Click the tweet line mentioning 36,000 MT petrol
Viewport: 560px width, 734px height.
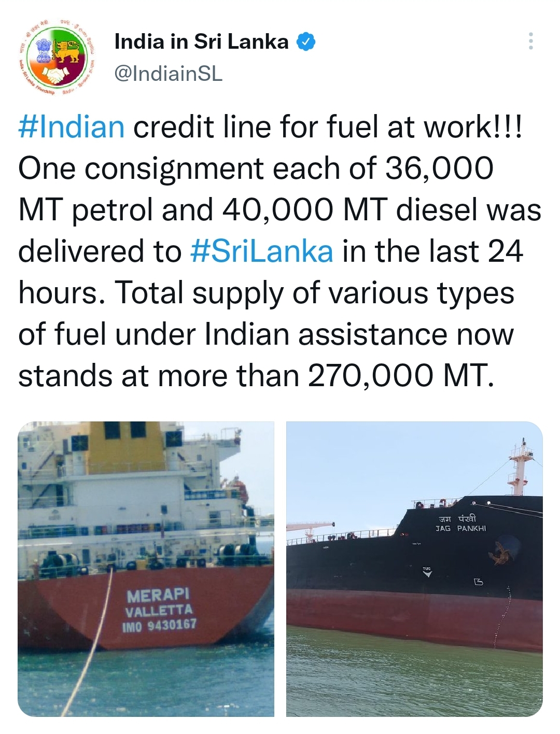click(x=256, y=168)
